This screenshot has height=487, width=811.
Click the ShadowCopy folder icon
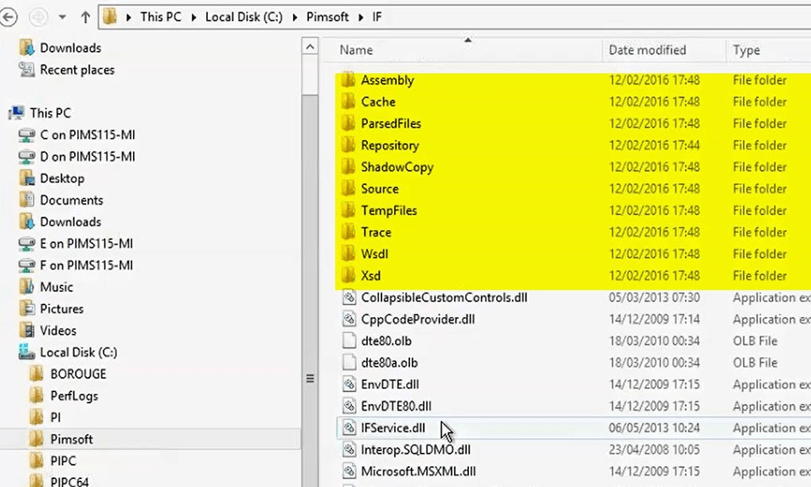click(x=349, y=167)
